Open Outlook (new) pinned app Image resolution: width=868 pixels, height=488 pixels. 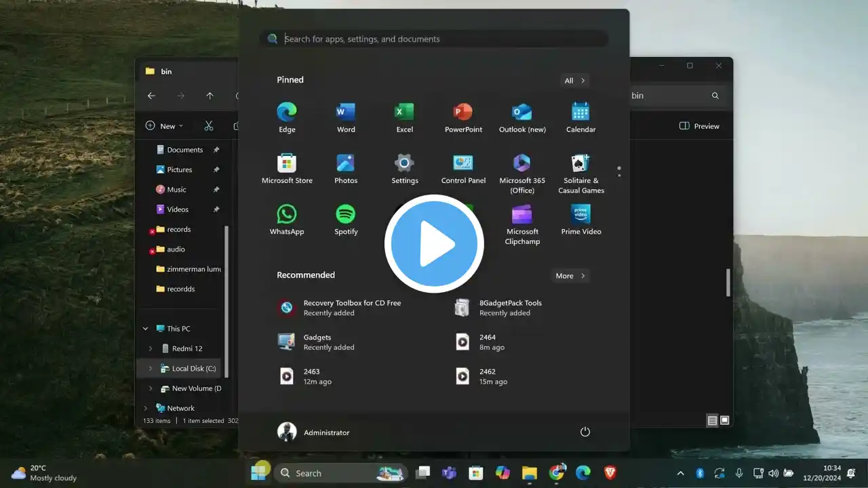[x=522, y=117]
